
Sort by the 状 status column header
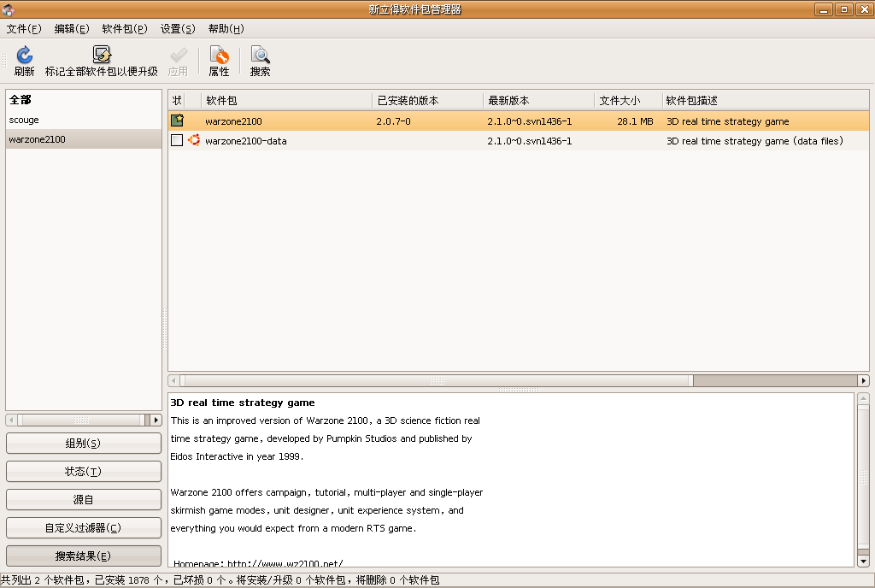(177, 100)
